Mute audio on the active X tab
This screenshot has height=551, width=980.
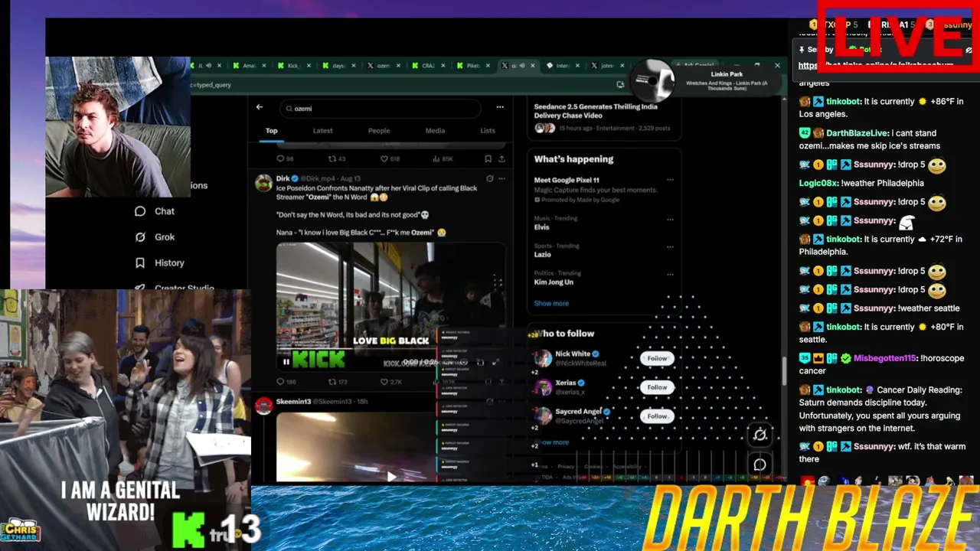click(x=524, y=66)
